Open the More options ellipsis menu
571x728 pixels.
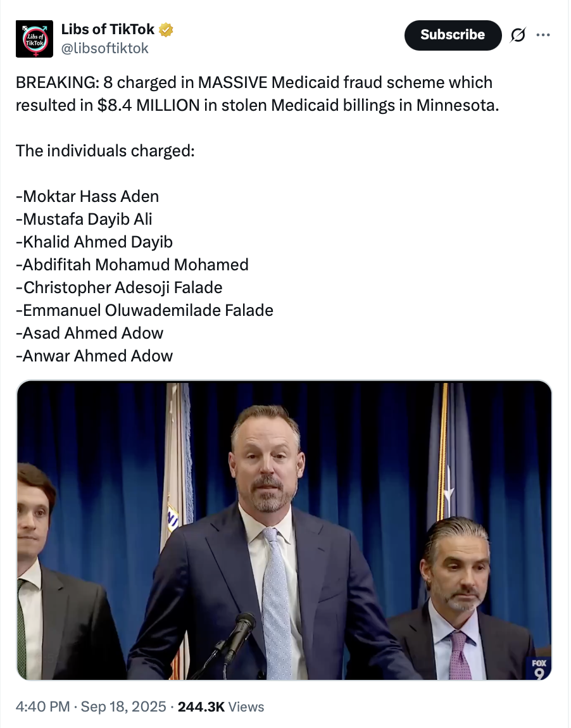(x=543, y=35)
